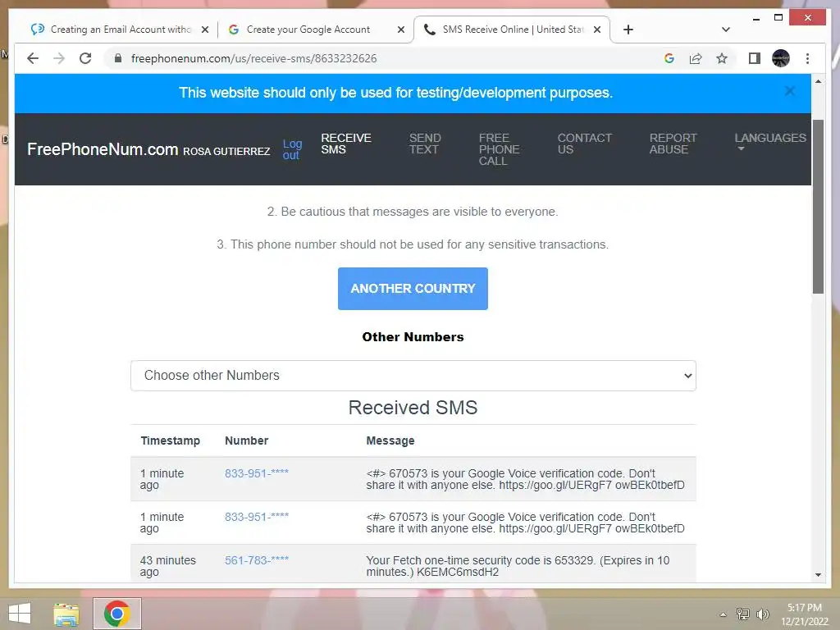The height and width of the screenshot is (630, 840).
Task: Open the Choose other Numbers dropdown
Action: tap(413, 376)
